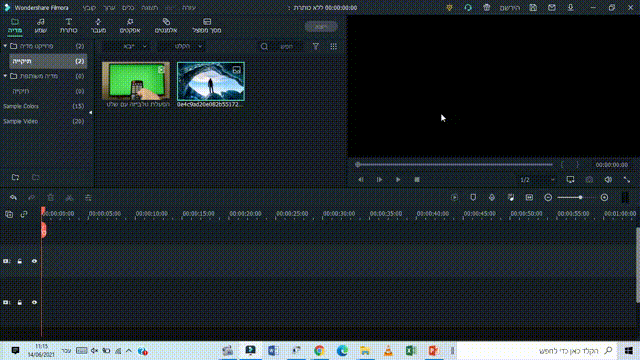Toggle lock on video track 2
Screen dimensions: 640x360
[20, 261]
